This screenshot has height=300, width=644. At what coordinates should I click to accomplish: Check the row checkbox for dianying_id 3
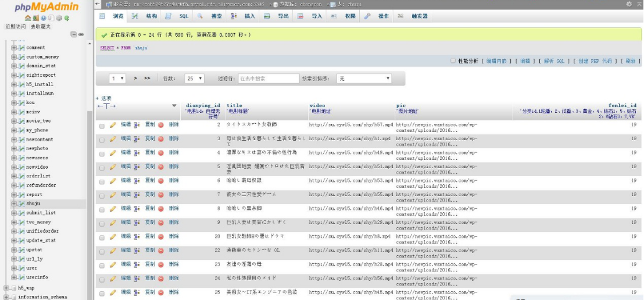point(102,140)
